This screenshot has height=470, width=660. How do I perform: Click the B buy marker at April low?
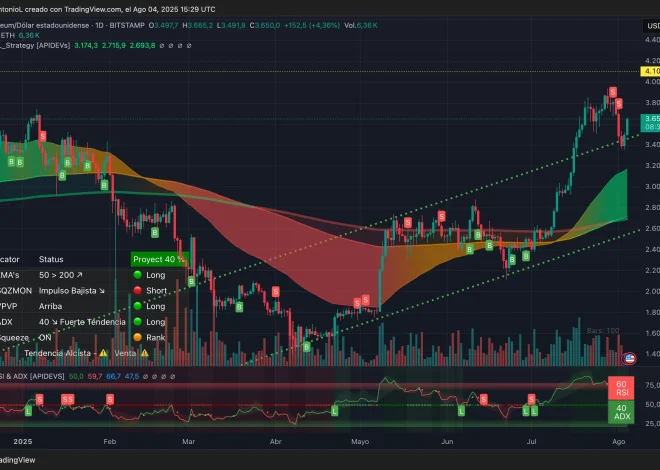(307, 347)
